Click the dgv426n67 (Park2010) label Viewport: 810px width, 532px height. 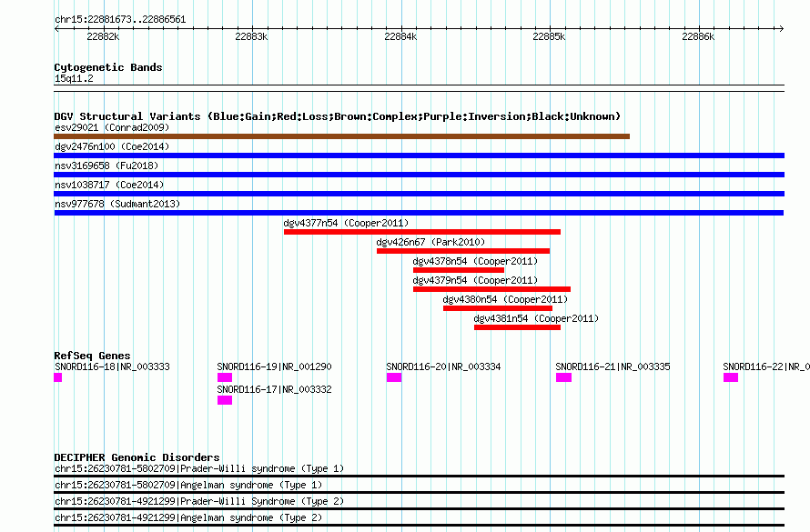(x=430, y=242)
